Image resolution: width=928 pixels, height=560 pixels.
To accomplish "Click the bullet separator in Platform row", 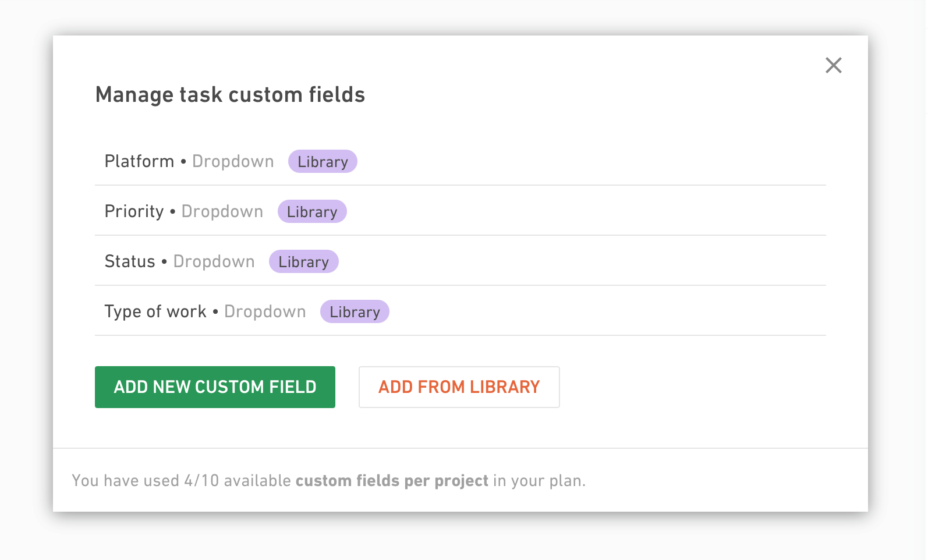I will pyautogui.click(x=183, y=161).
